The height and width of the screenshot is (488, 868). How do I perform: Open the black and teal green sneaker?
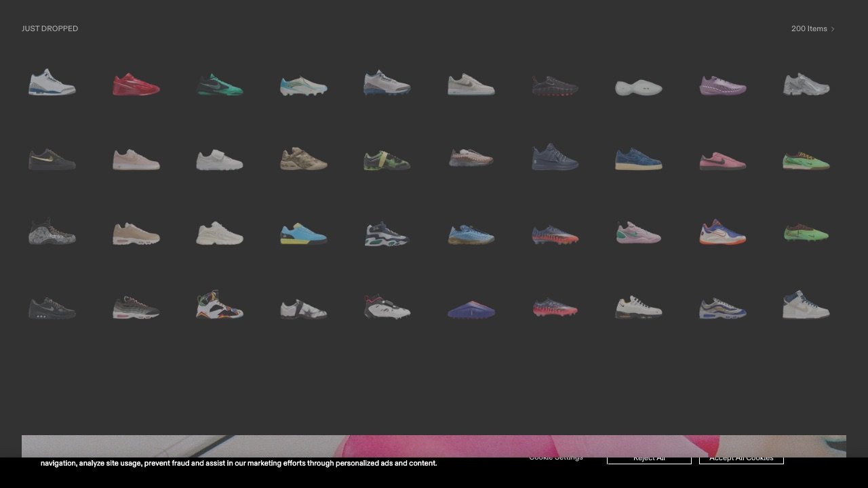220,85
